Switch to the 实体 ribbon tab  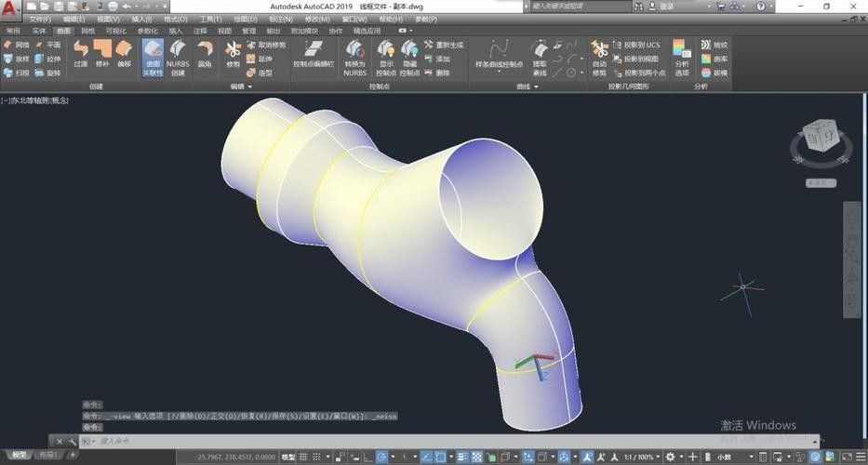click(39, 31)
